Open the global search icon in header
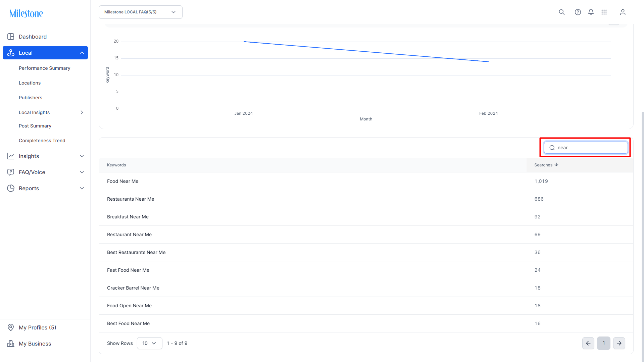 coord(561,12)
